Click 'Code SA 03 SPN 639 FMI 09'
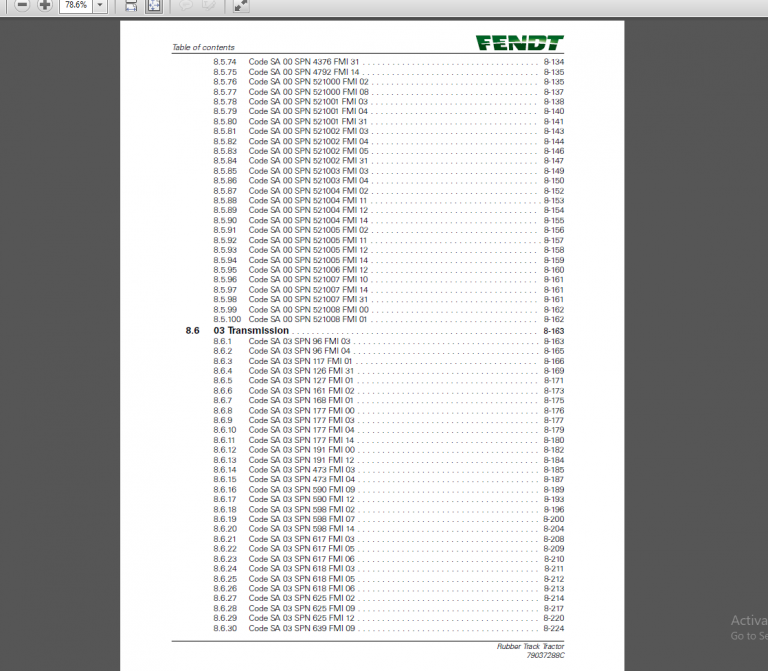Image resolution: width=768 pixels, height=671 pixels. tap(302, 628)
